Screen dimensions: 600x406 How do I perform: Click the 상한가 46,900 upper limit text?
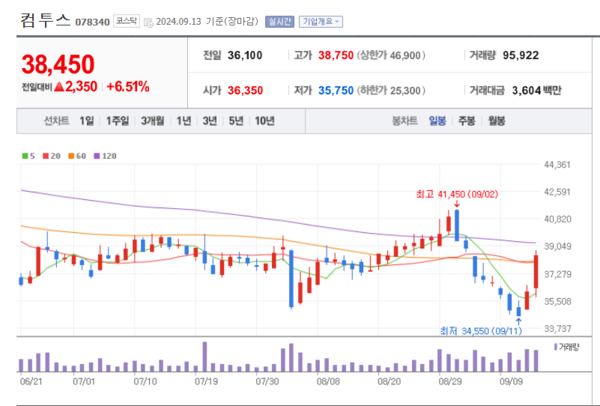click(391, 56)
